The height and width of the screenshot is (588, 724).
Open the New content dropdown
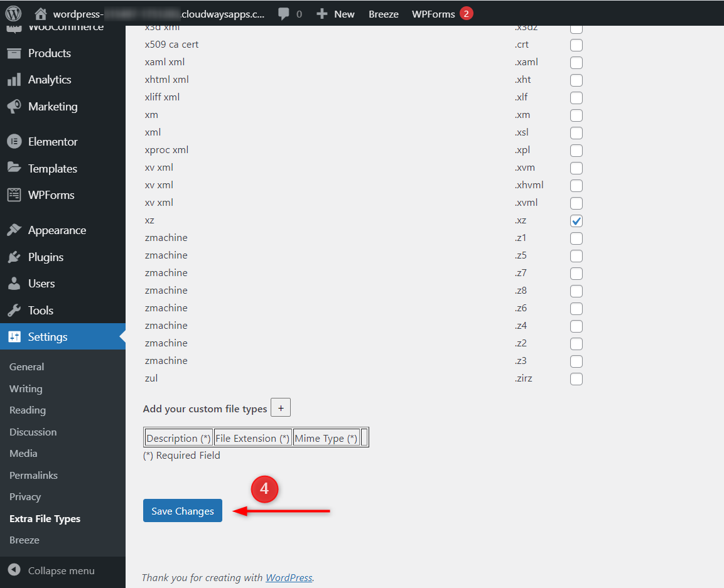pyautogui.click(x=336, y=14)
